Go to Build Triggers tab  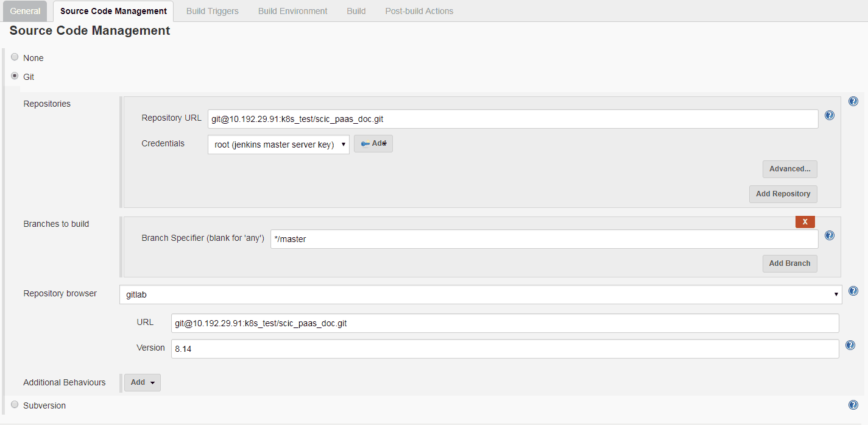click(212, 11)
